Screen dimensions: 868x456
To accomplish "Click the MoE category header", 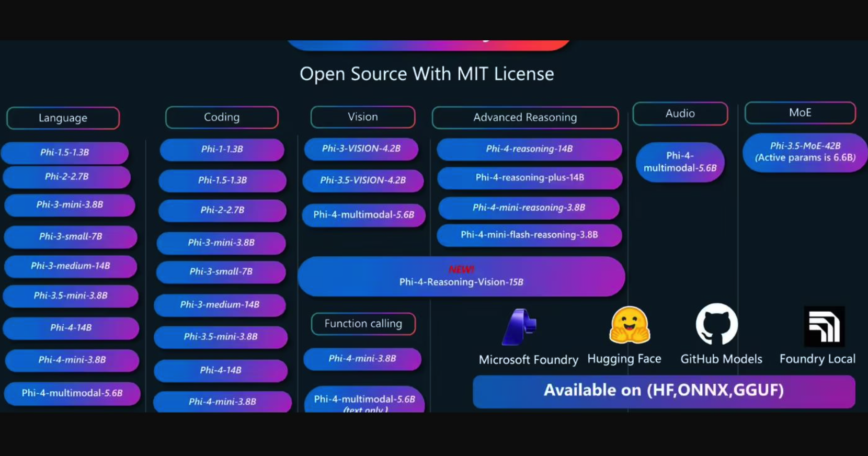I will (x=800, y=113).
